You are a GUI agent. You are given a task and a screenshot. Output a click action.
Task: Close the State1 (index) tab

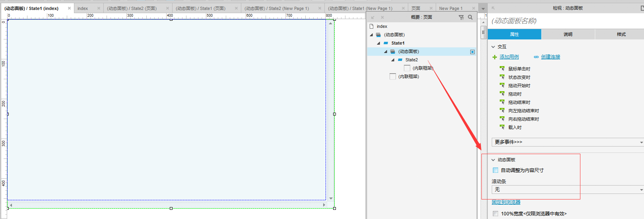pyautogui.click(x=69, y=8)
